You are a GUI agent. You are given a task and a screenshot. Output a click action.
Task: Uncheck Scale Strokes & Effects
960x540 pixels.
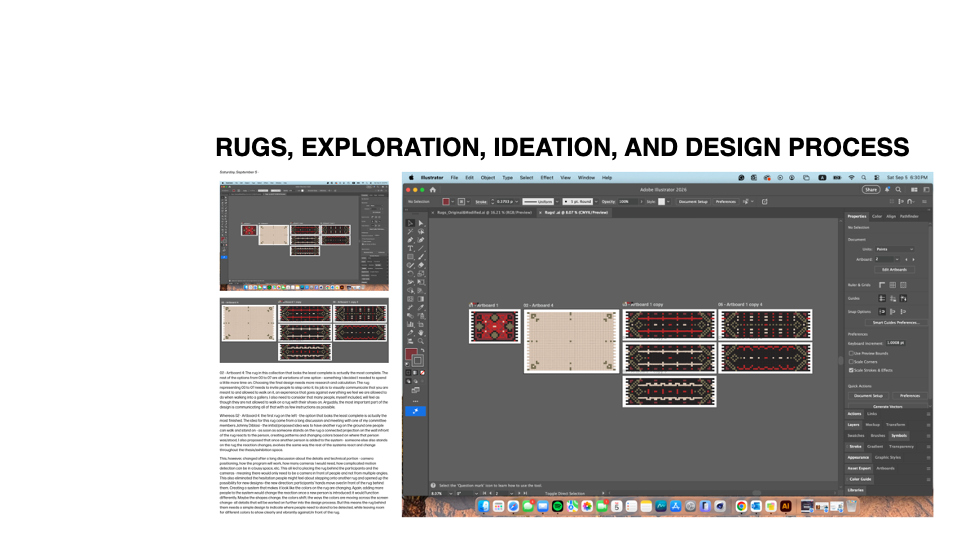point(851,370)
